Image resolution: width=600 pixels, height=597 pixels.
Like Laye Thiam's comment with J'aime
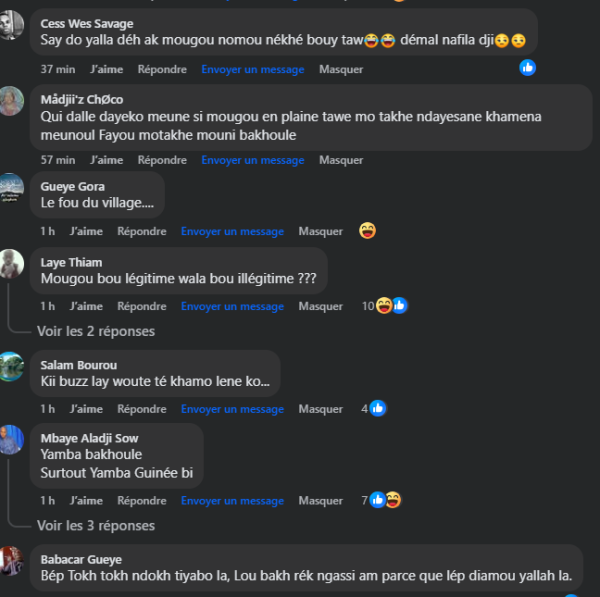[x=86, y=306]
